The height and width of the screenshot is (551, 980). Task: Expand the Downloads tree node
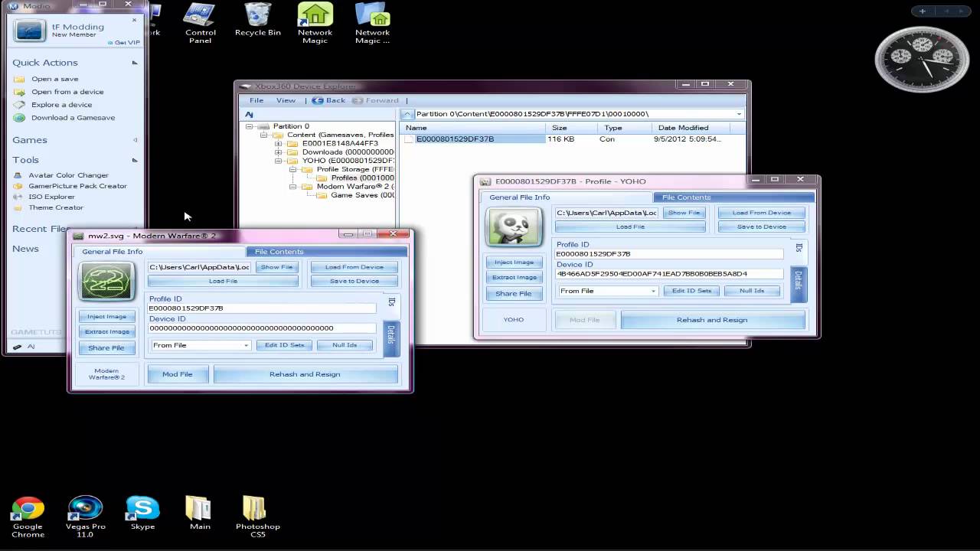pos(278,152)
